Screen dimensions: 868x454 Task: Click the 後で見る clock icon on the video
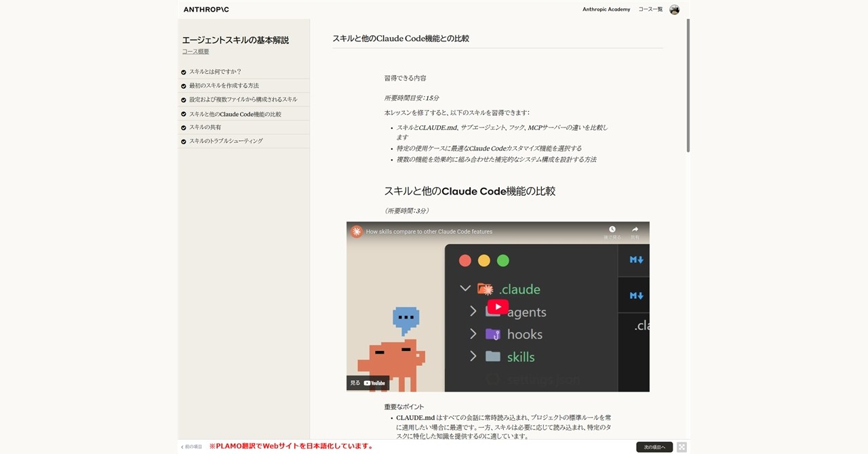(x=612, y=229)
